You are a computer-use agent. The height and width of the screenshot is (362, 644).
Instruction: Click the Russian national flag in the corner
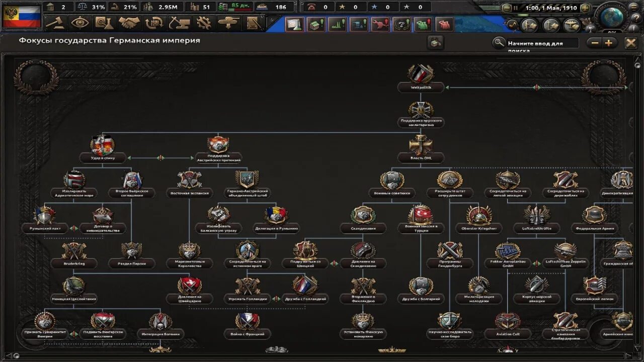coord(22,17)
